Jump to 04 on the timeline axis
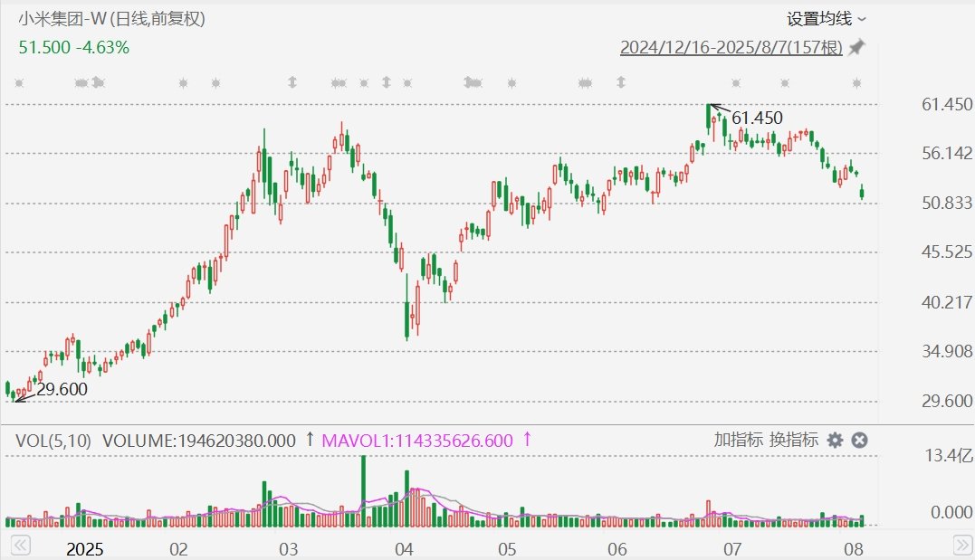 click(404, 549)
